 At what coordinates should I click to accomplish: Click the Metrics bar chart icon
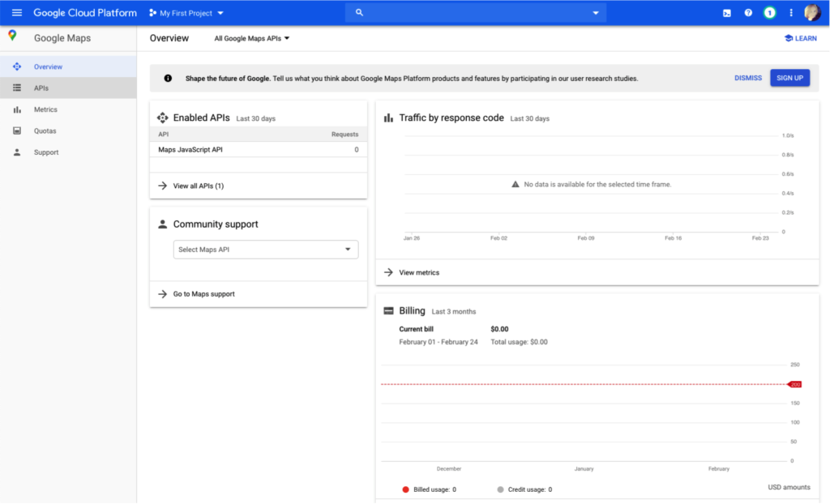click(17, 109)
